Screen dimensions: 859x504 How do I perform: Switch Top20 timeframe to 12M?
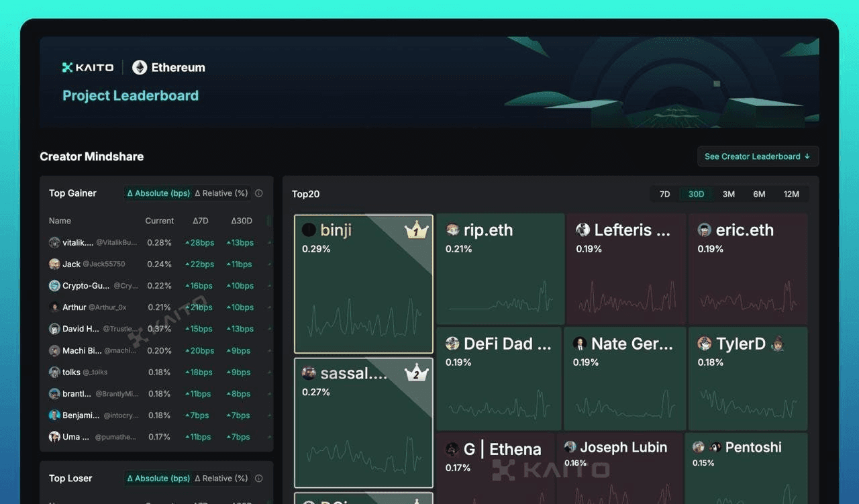[x=791, y=194]
